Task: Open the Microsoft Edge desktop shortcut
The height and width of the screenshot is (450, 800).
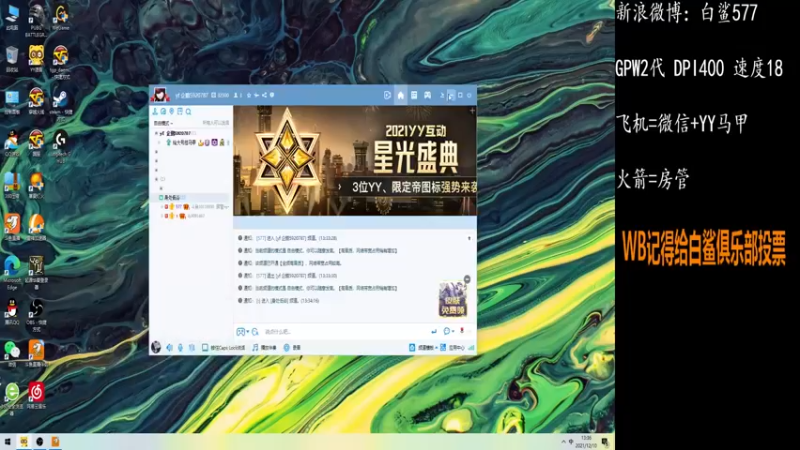Action: (x=12, y=273)
